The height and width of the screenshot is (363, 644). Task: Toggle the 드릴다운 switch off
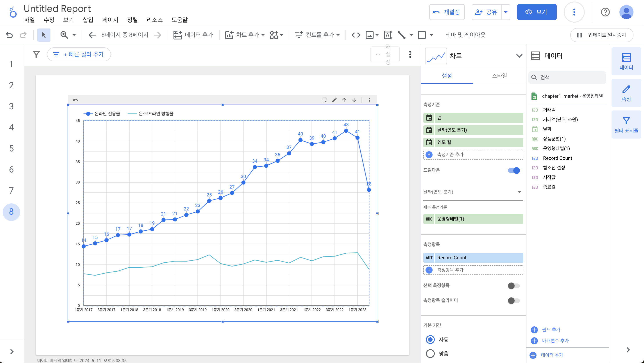[x=514, y=170]
